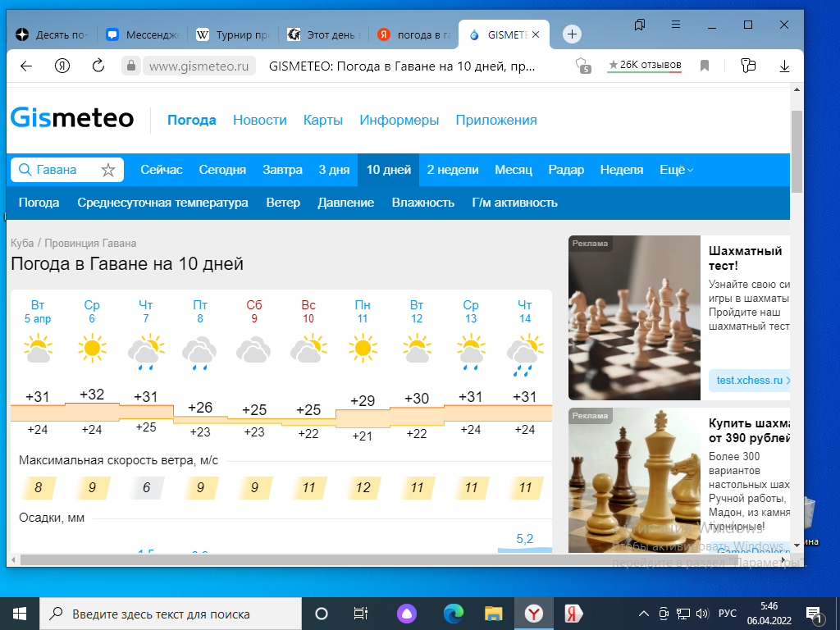Click the Гавана city search field
The height and width of the screenshot is (630, 840).
click(67, 170)
